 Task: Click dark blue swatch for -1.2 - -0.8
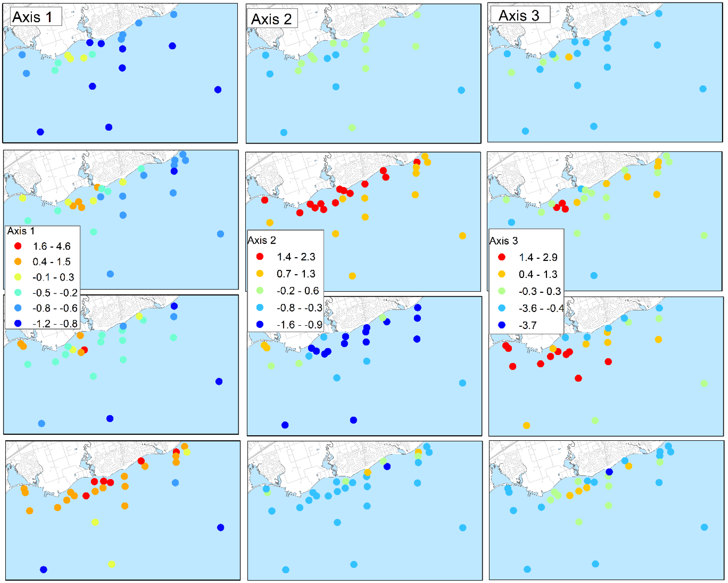pyautogui.click(x=18, y=323)
